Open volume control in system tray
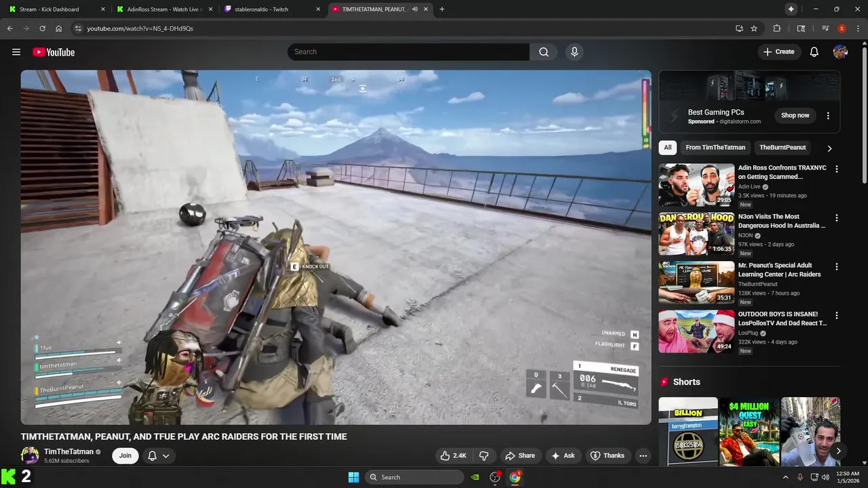 click(825, 477)
